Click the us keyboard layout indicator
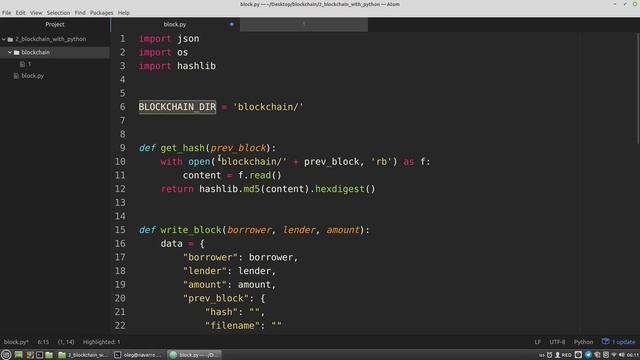Image resolution: width=640 pixels, height=360 pixels. (x=542, y=355)
